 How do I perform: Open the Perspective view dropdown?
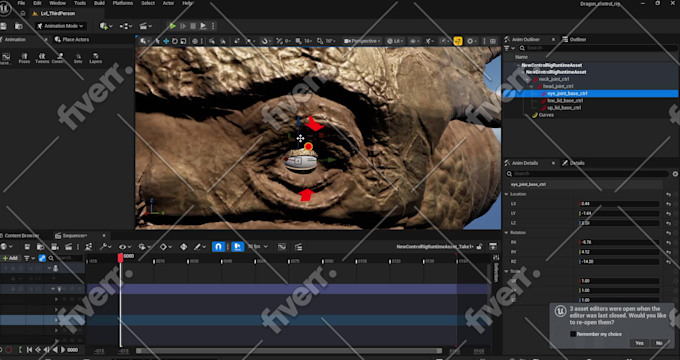[362, 41]
